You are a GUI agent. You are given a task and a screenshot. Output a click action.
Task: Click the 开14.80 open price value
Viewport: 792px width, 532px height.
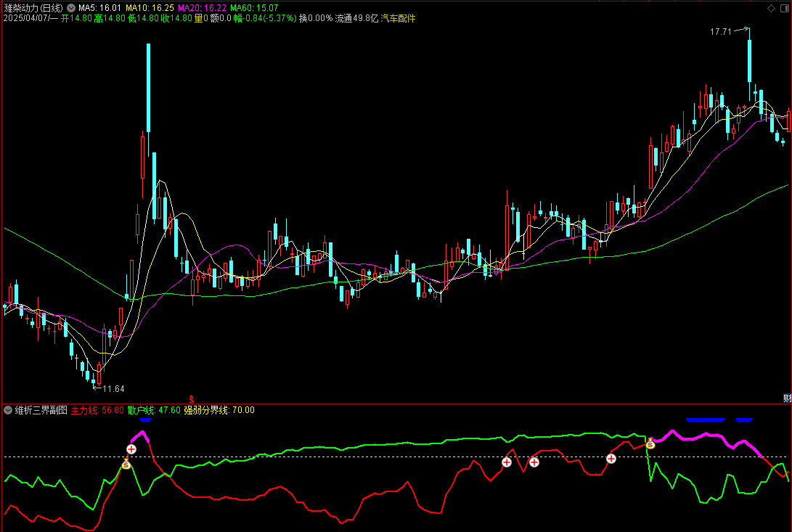pyautogui.click(x=76, y=18)
